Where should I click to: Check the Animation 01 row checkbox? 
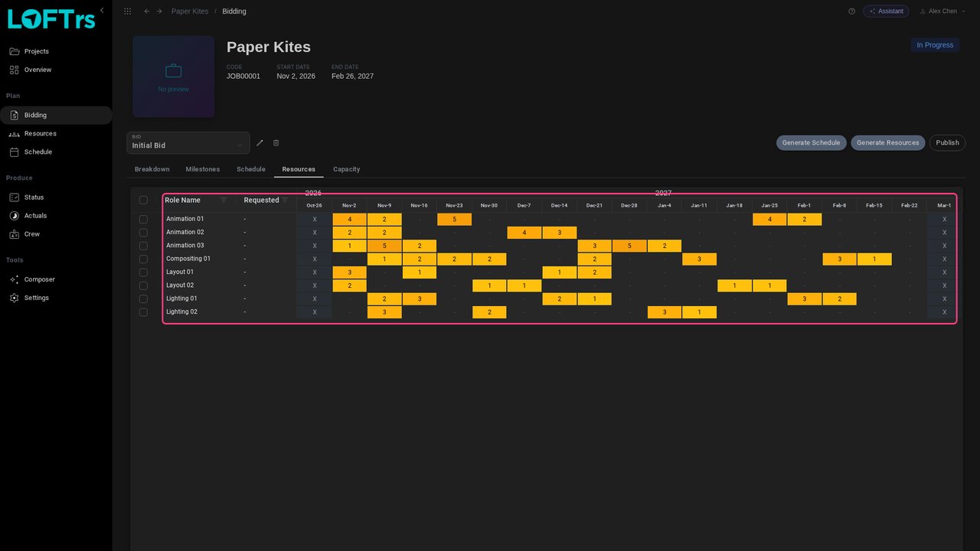143,220
